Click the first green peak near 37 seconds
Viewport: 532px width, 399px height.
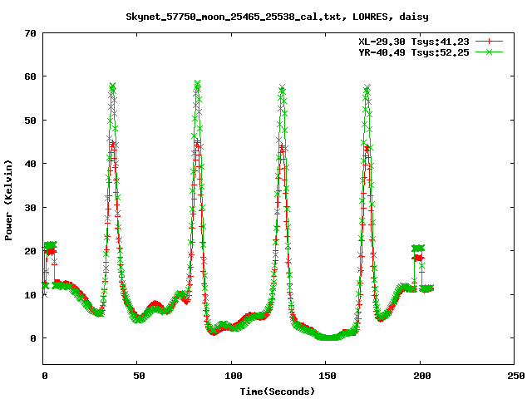[x=112, y=86]
